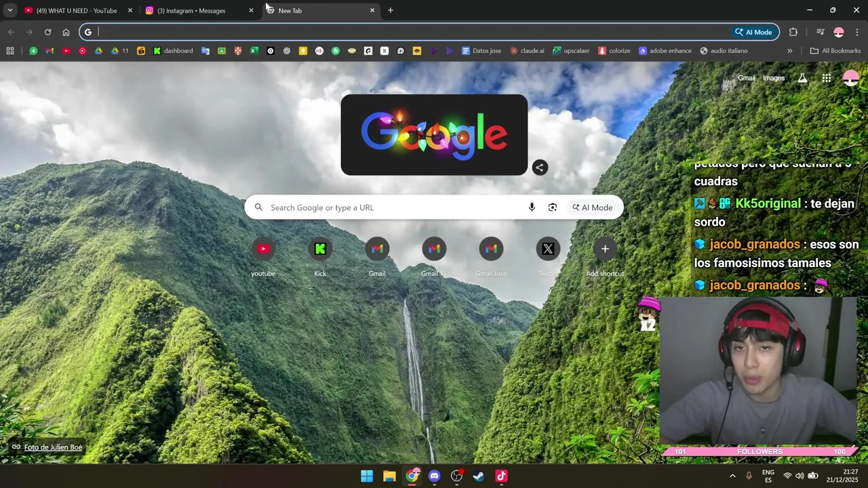
Task: Open the upscalaer bookmark
Action: coord(571,51)
